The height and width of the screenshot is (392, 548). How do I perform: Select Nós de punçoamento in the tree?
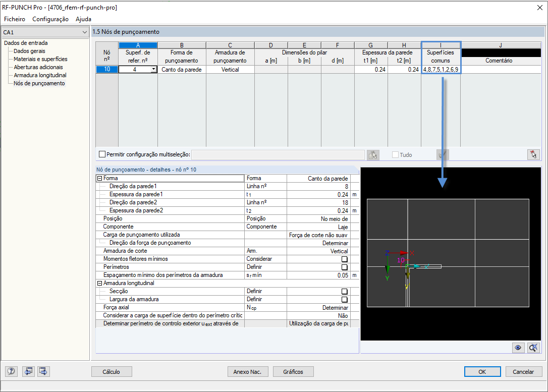(39, 83)
